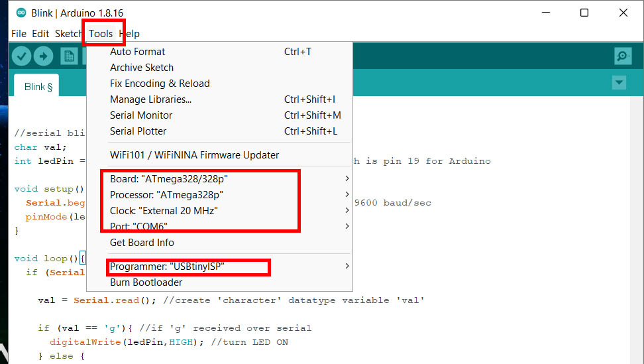Image resolution: width=644 pixels, height=364 pixels.
Task: Open the Help menu
Action: click(129, 34)
